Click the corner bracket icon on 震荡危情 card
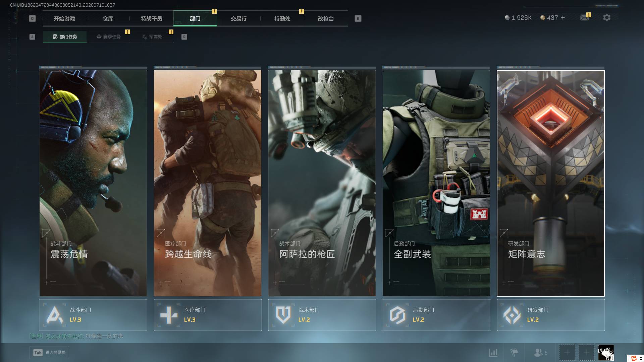The width and height of the screenshot is (644, 362). [46, 233]
